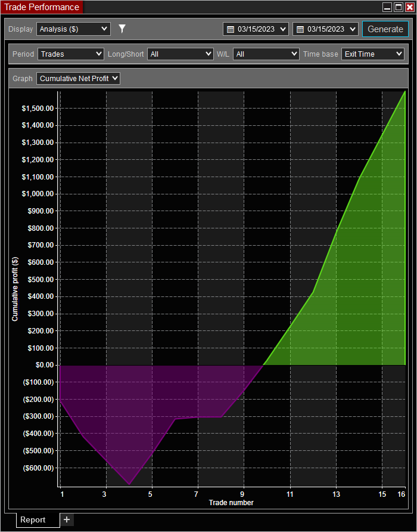The image size is (417, 532).
Task: Open the Long/Short All dropdown
Action: coord(181,54)
